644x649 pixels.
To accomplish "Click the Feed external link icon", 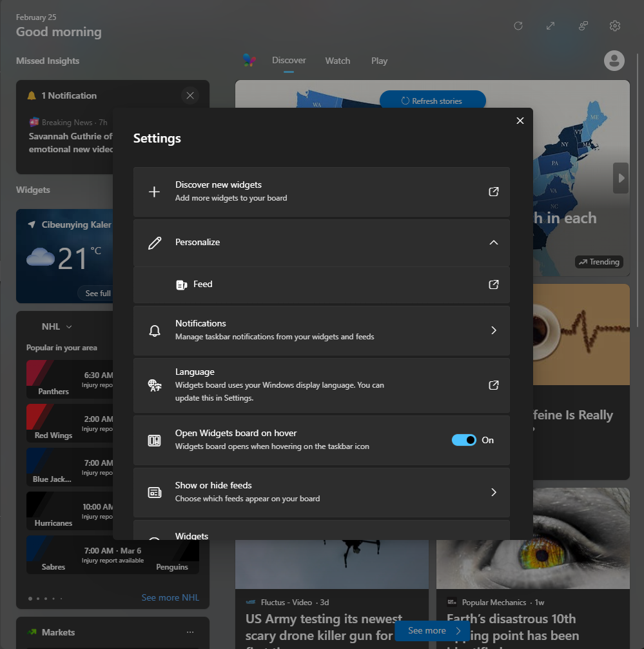I will tap(493, 285).
